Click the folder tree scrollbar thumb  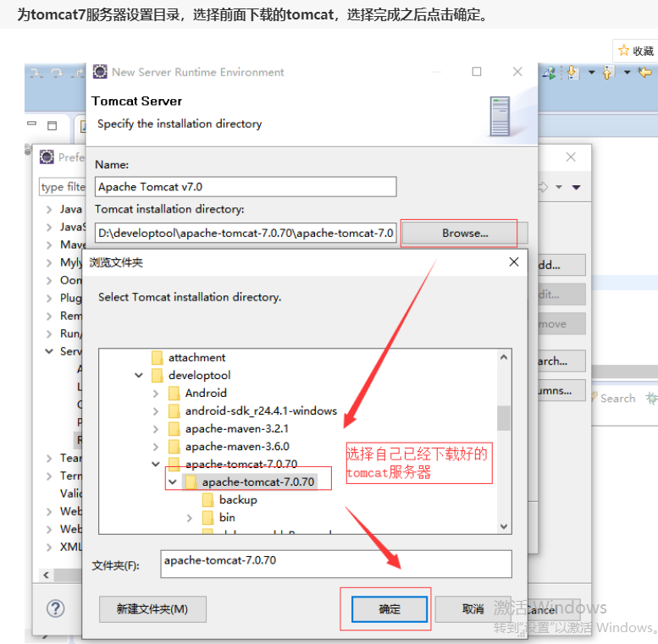click(x=504, y=418)
